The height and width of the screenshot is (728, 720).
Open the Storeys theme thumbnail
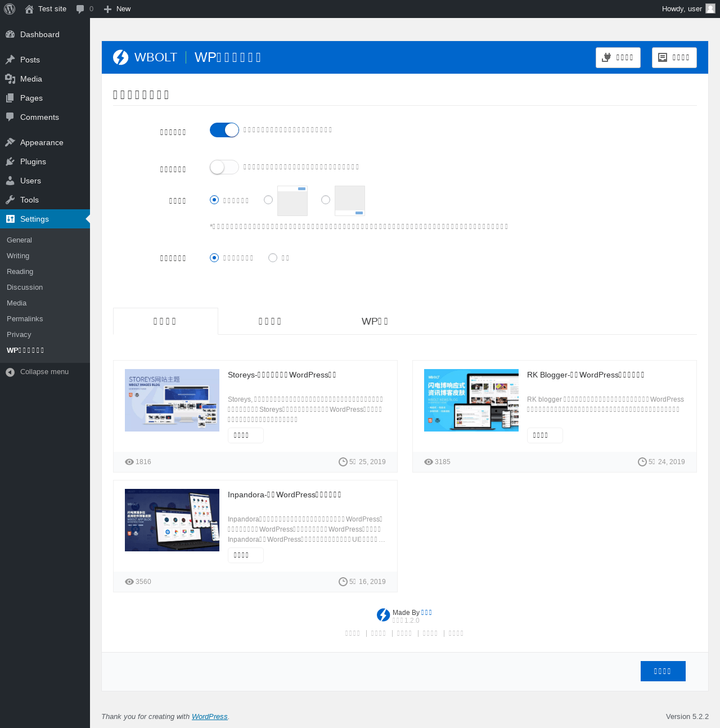click(x=172, y=400)
